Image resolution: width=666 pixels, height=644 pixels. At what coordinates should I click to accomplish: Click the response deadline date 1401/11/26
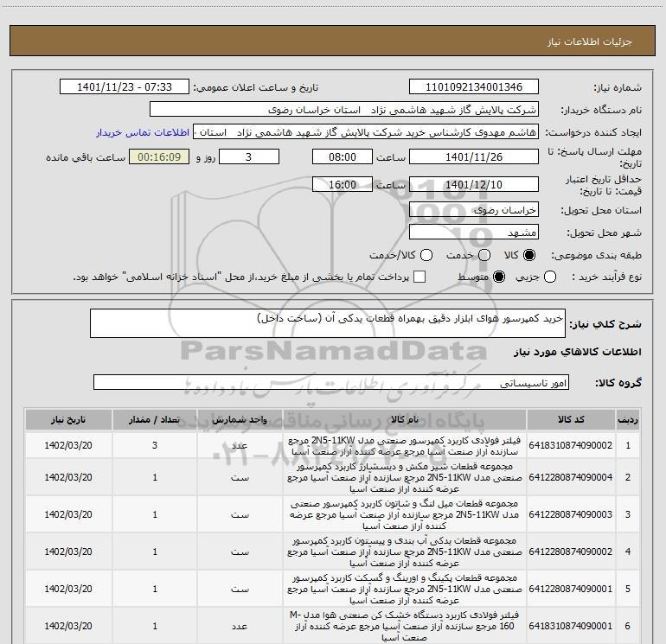pyautogui.click(x=472, y=157)
